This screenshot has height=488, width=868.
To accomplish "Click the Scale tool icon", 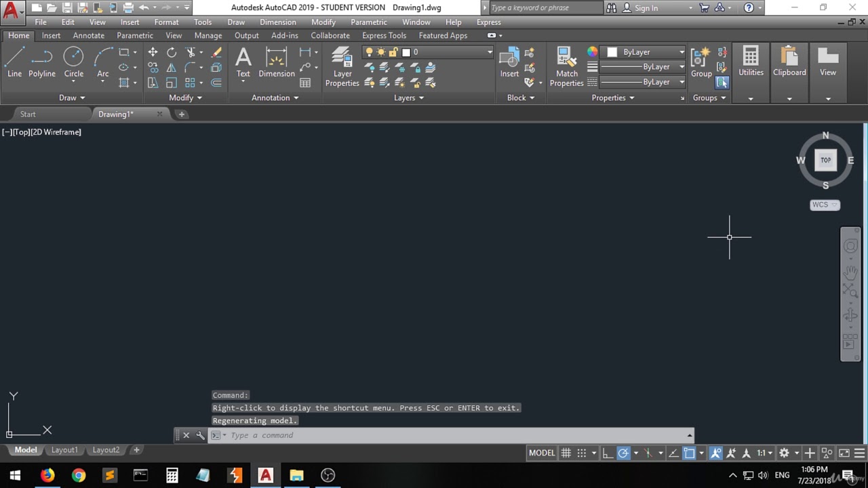I will point(172,83).
